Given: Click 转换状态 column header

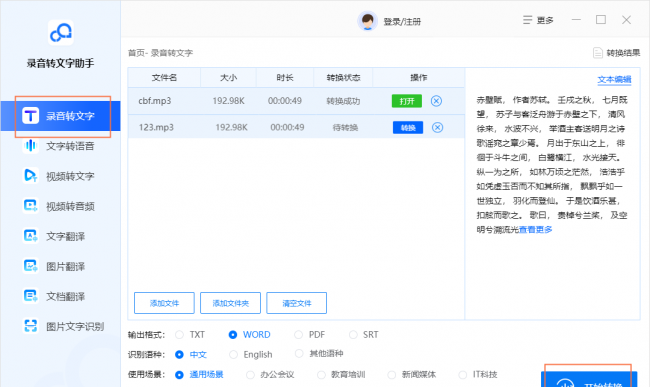Looking at the screenshot, I should 343,77.
